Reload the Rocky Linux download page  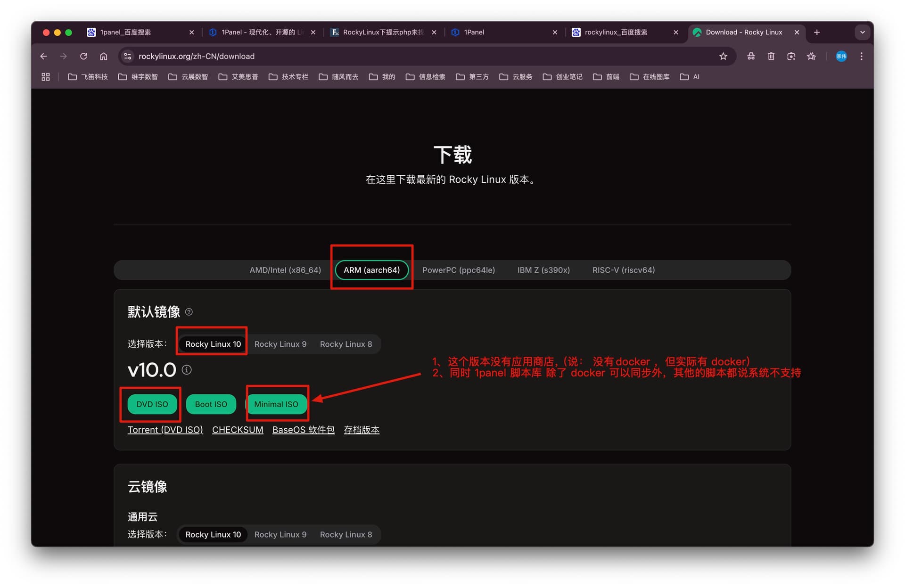(83, 56)
